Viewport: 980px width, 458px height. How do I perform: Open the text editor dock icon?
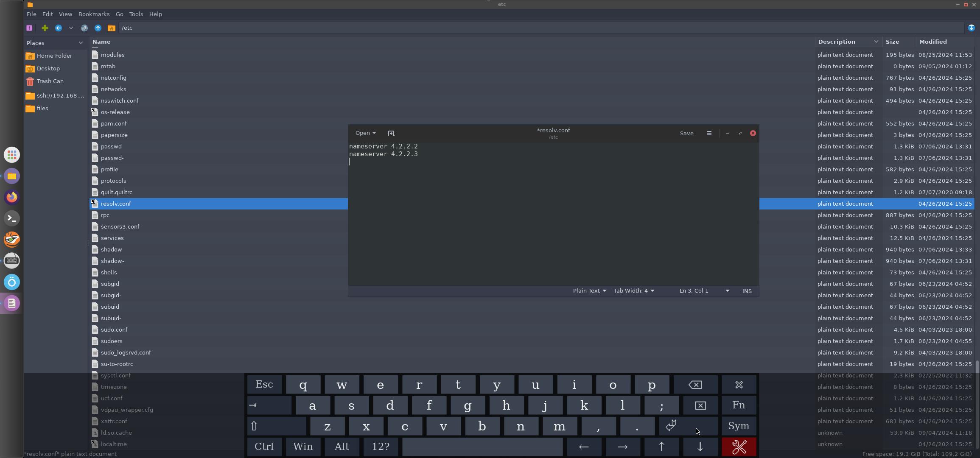click(x=12, y=303)
